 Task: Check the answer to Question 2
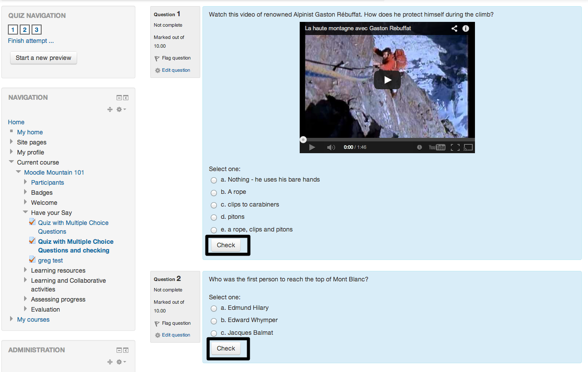click(226, 348)
